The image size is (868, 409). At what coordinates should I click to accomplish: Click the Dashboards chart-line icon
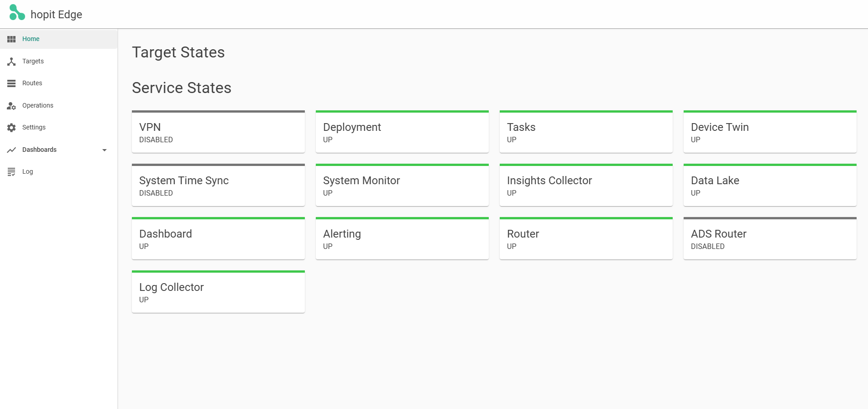(x=11, y=150)
